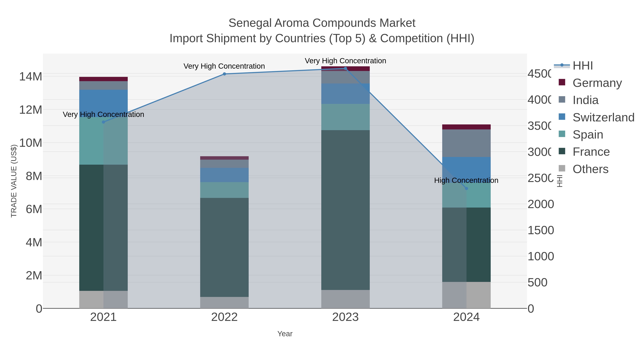Click the 2000 tick on HHI axis

(x=541, y=204)
